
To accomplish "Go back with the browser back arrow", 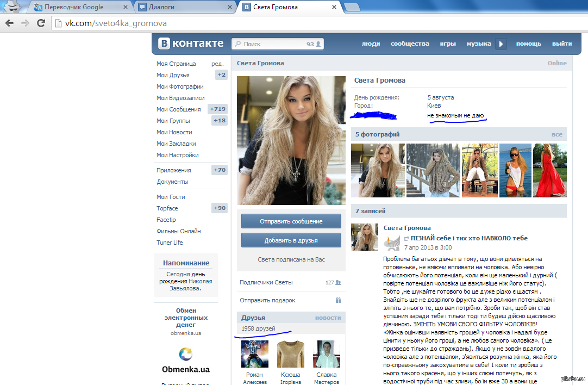I will click(10, 23).
